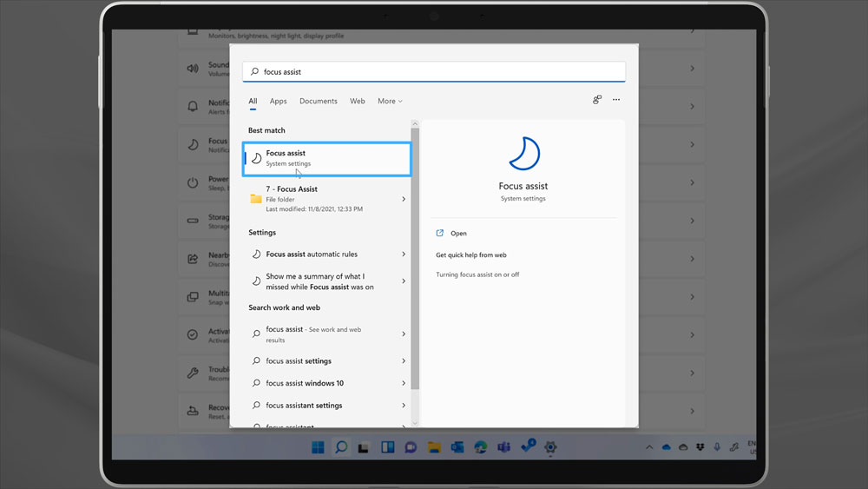The width and height of the screenshot is (868, 489).
Task: Expand the 7 - Focus Assist folder result
Action: [404, 199]
